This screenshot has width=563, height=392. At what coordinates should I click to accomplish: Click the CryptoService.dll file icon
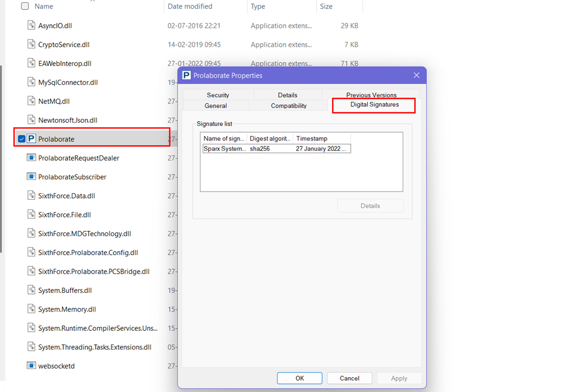pos(31,44)
